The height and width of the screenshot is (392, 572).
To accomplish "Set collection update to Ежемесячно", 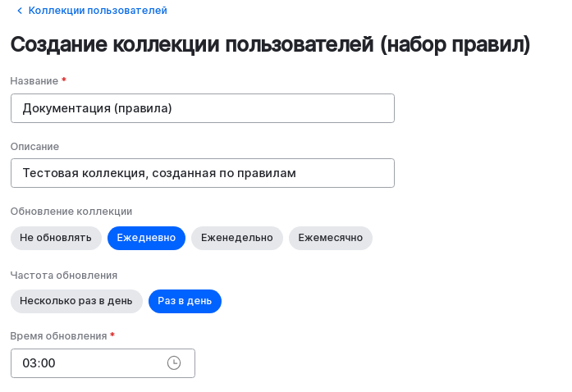I will 331,238.
